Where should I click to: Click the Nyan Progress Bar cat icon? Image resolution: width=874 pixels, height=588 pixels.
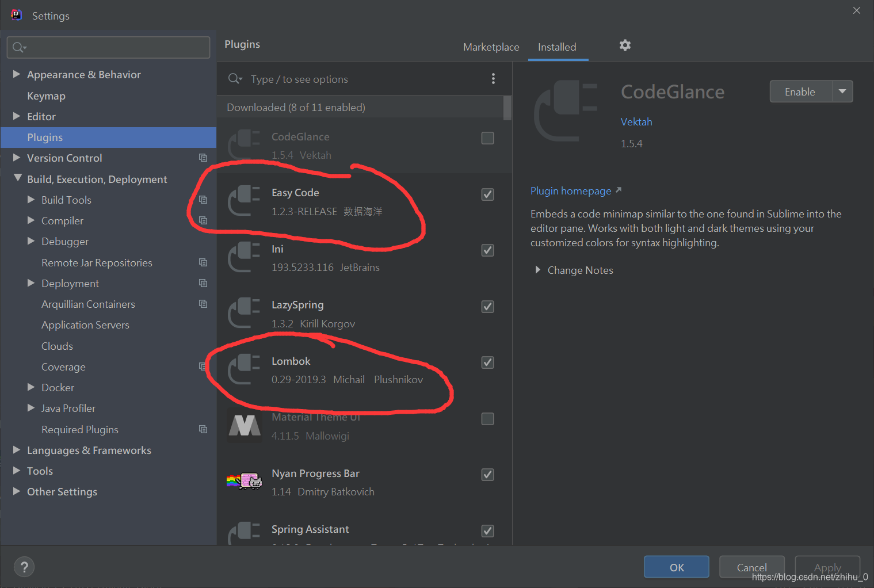(x=244, y=481)
